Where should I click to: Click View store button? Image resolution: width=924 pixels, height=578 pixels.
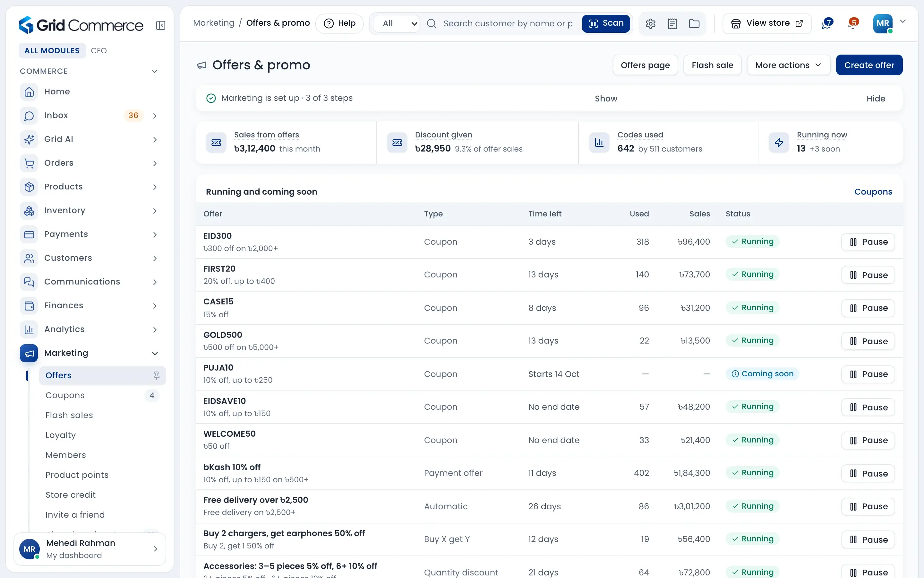tap(767, 23)
